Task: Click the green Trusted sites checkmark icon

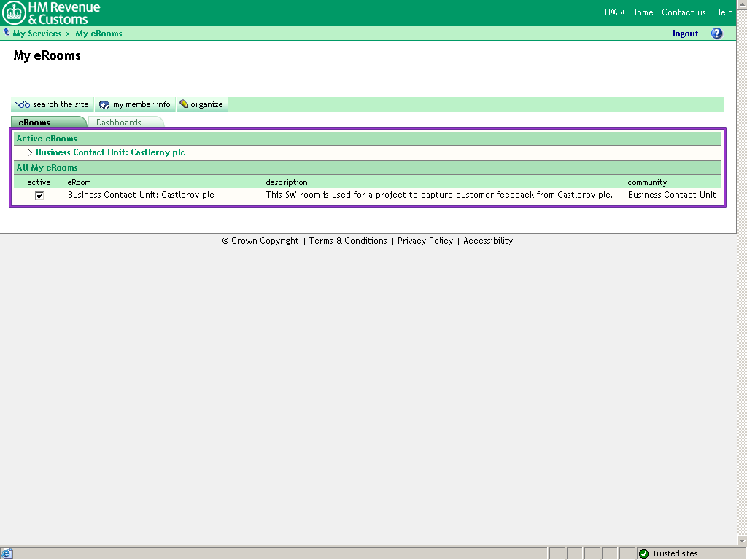Action: pyautogui.click(x=643, y=553)
